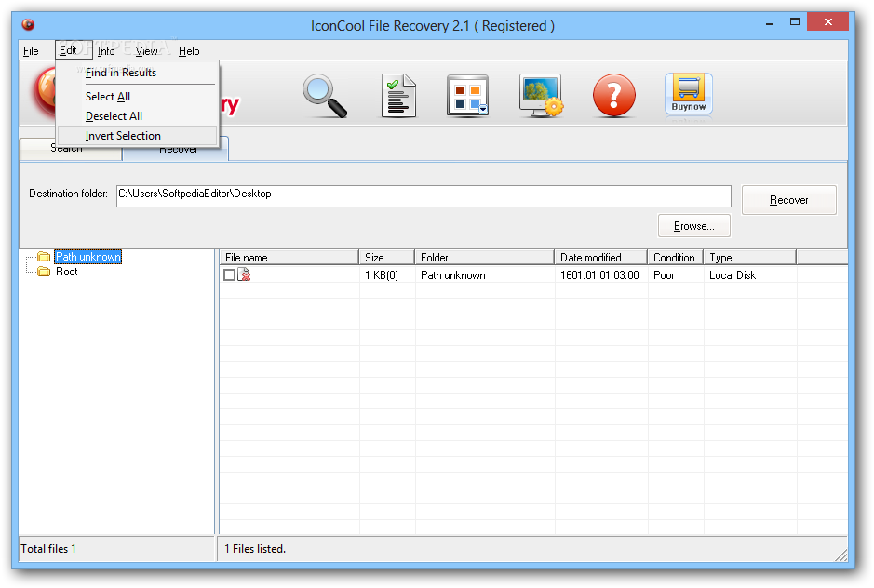Click the Buynow shopping cart icon
The image size is (874, 588).
689,94
